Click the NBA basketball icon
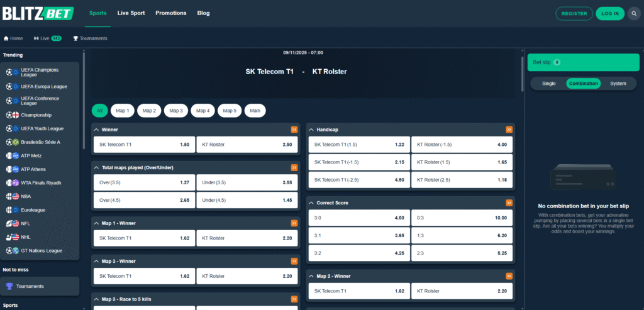Image resolution: width=644 pixels, height=310 pixels. 9,196
